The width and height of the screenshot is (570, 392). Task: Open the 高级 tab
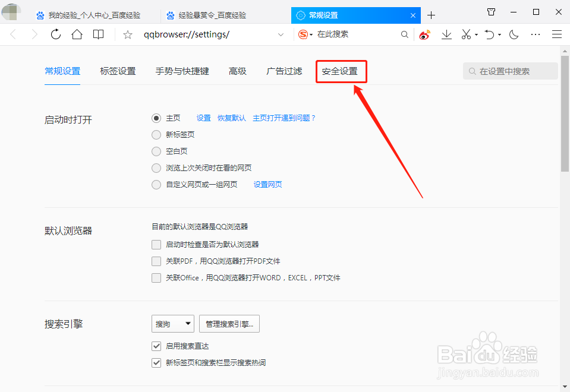pos(237,71)
